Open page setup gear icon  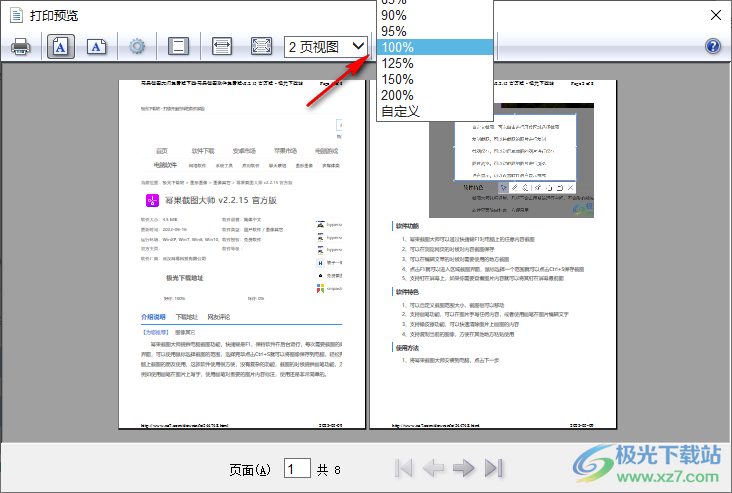(x=137, y=47)
